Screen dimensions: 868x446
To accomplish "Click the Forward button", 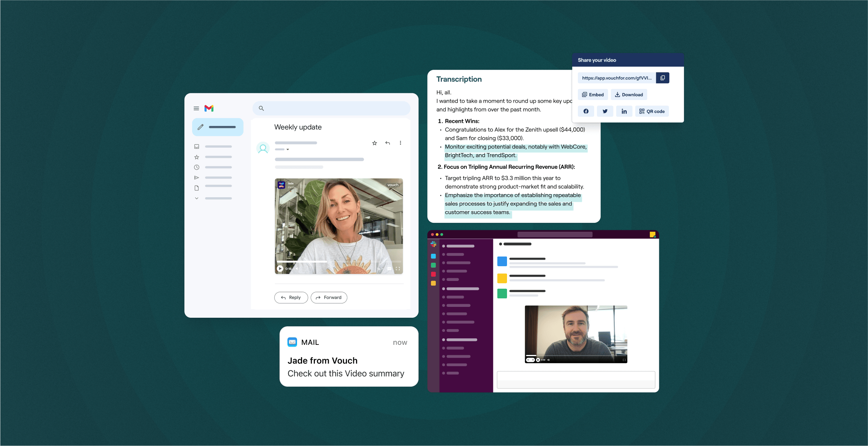I will pos(329,298).
